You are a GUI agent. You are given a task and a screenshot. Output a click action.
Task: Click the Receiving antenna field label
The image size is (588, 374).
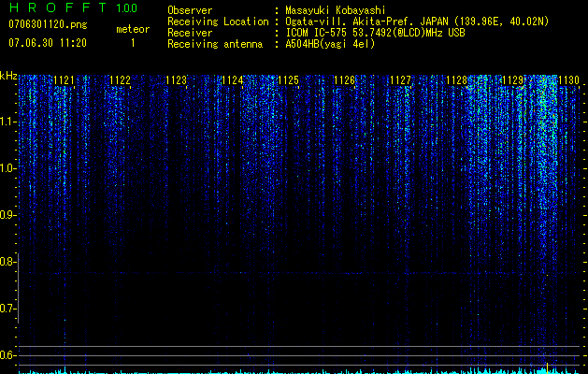215,44
